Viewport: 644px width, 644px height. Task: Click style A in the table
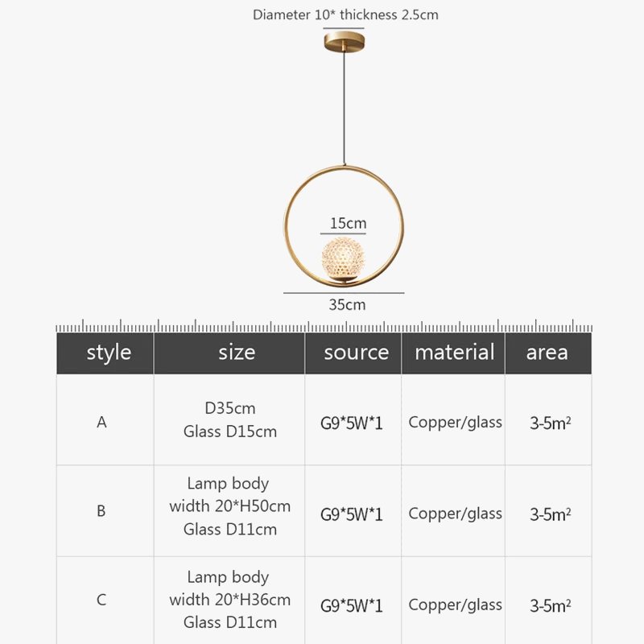(x=101, y=422)
